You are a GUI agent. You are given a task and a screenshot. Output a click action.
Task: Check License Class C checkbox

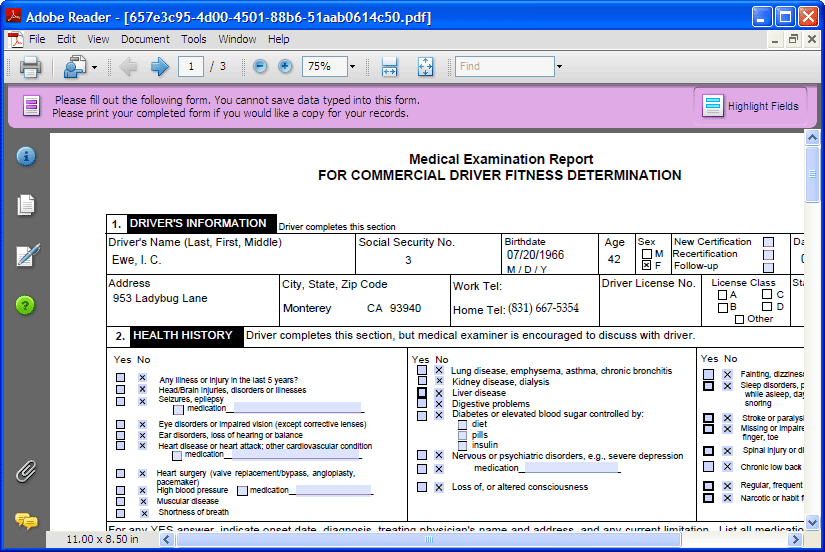pyautogui.click(x=767, y=294)
